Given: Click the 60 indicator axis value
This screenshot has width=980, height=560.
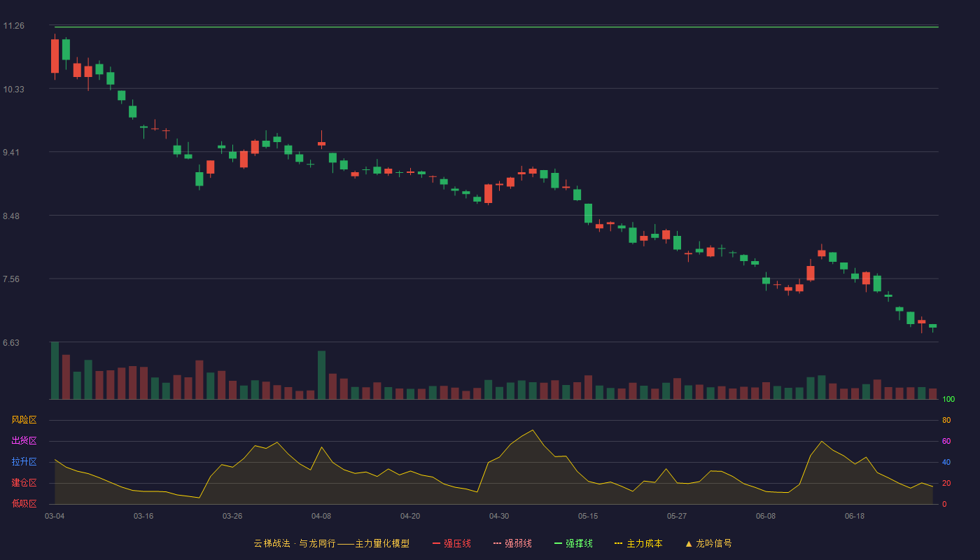Looking at the screenshot, I should pyautogui.click(x=946, y=442).
